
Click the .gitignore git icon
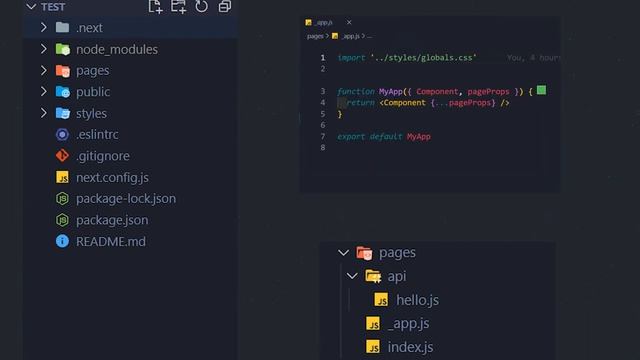62,156
